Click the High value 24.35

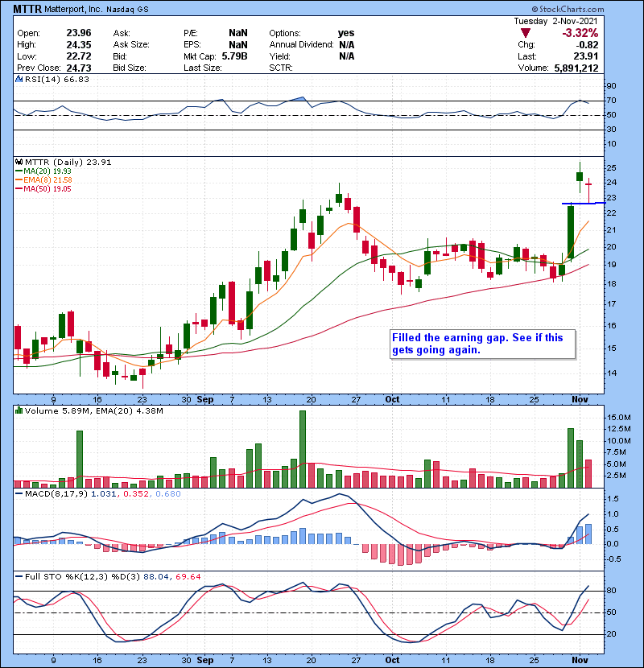point(79,45)
